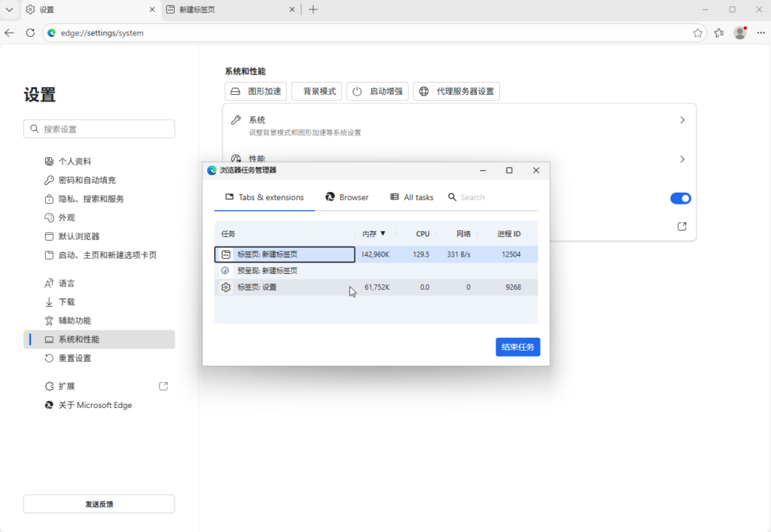Expand the 性能 settings section chevron

(x=682, y=160)
